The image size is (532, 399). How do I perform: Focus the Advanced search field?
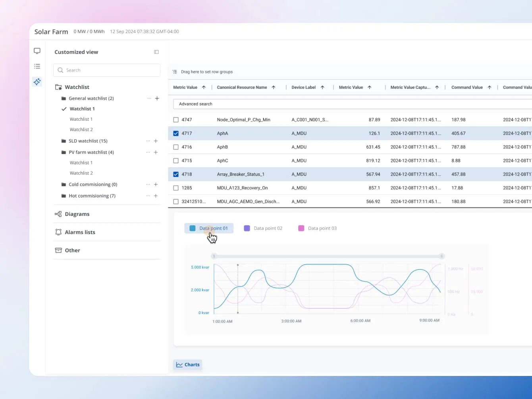coord(353,104)
